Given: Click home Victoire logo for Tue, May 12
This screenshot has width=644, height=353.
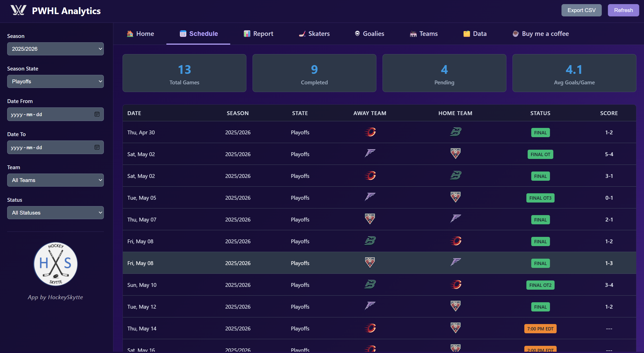Looking at the screenshot, I should [x=456, y=306].
